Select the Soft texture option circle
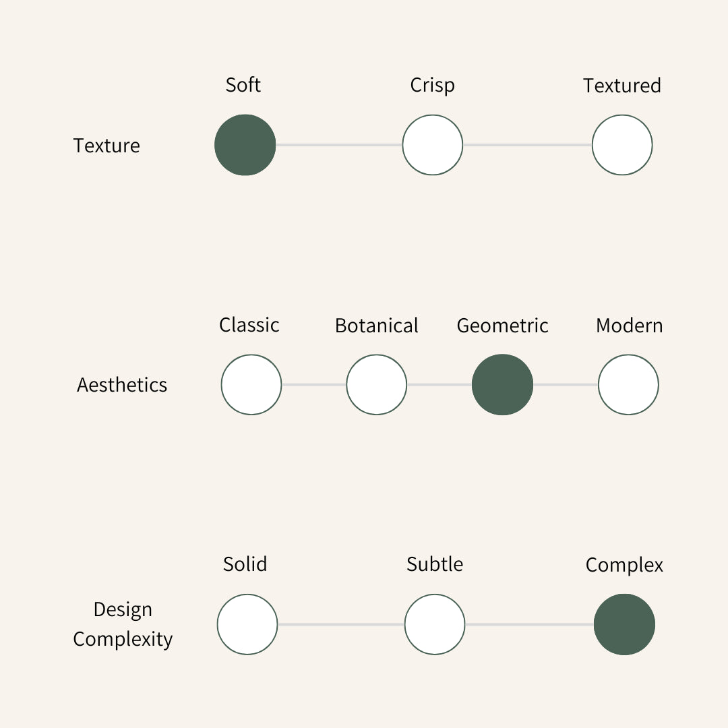 245,145
